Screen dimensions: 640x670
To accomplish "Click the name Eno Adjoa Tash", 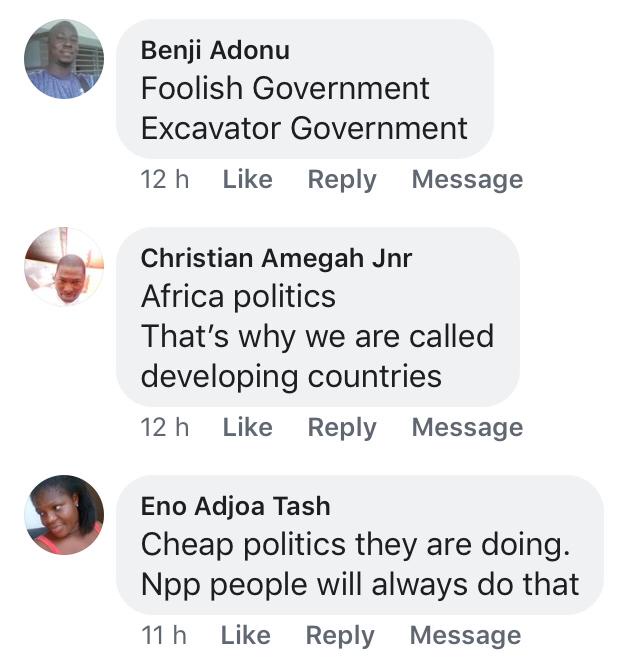I will pos(235,506).
